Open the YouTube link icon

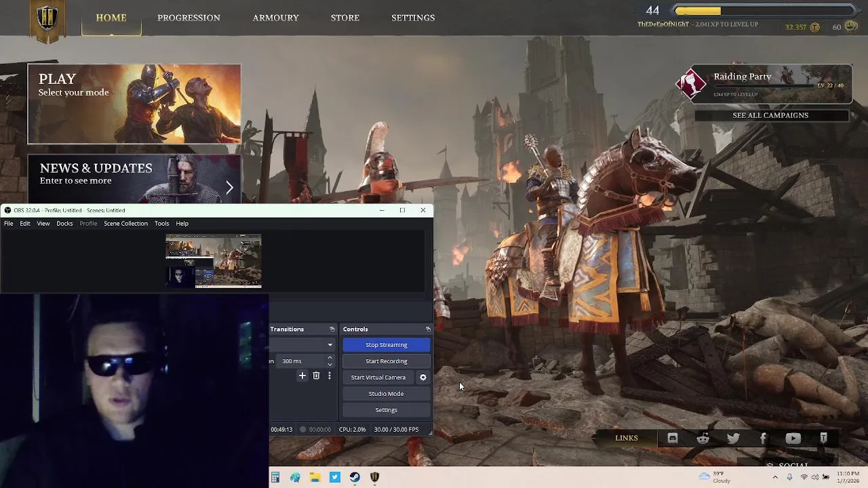point(793,439)
